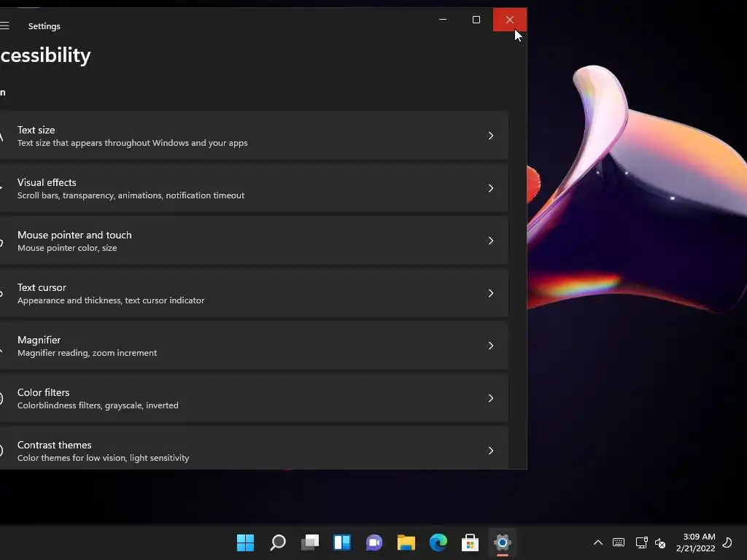Viewport: 747px width, 560px height.
Task: Launch Microsoft Edge from taskbar
Action: tap(438, 542)
